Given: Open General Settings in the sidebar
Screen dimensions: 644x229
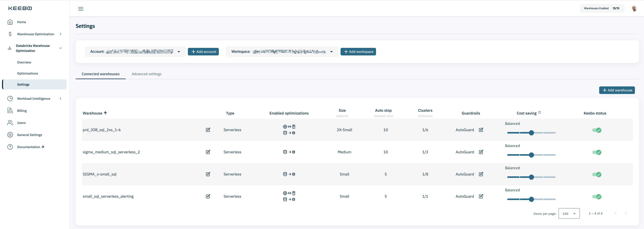Looking at the screenshot, I should (30, 135).
